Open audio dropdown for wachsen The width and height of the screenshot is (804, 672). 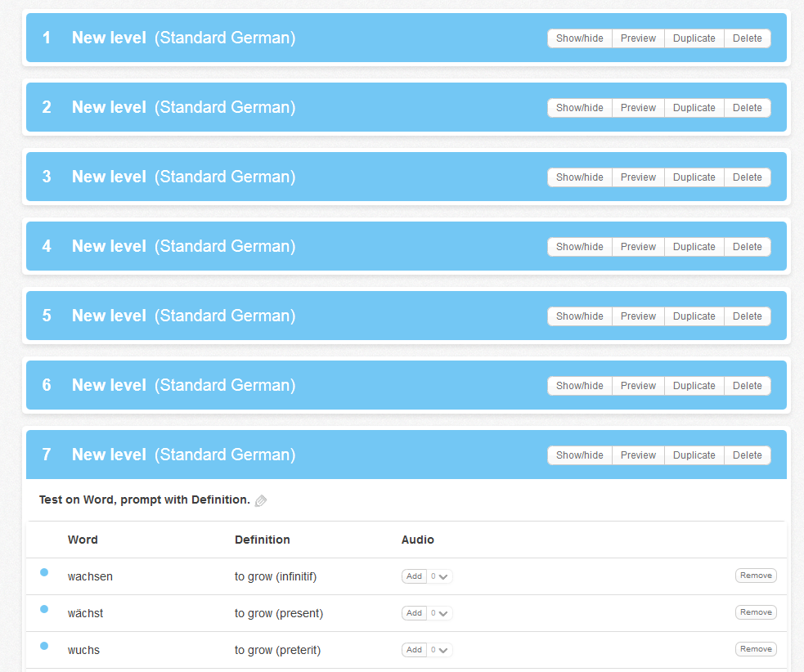tap(440, 576)
